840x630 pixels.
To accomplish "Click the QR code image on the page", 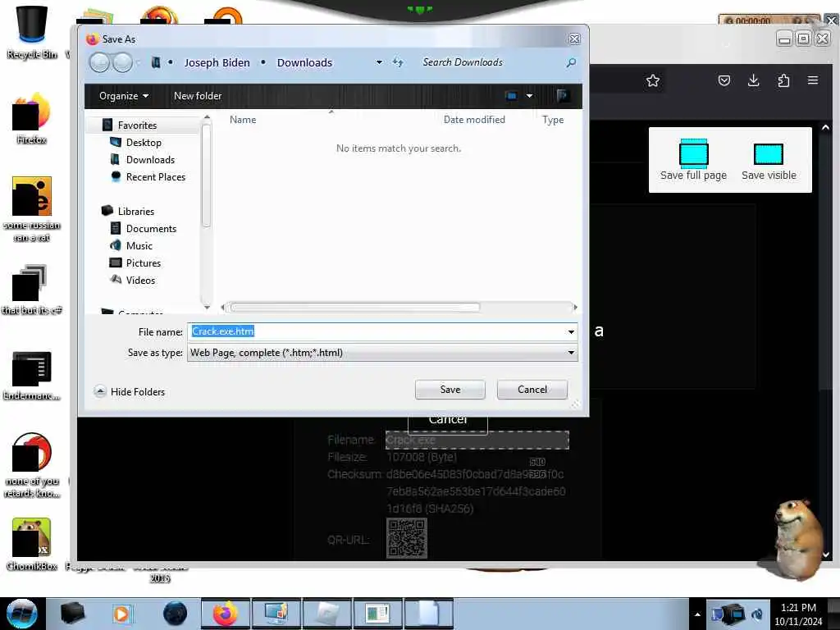I will (407, 538).
